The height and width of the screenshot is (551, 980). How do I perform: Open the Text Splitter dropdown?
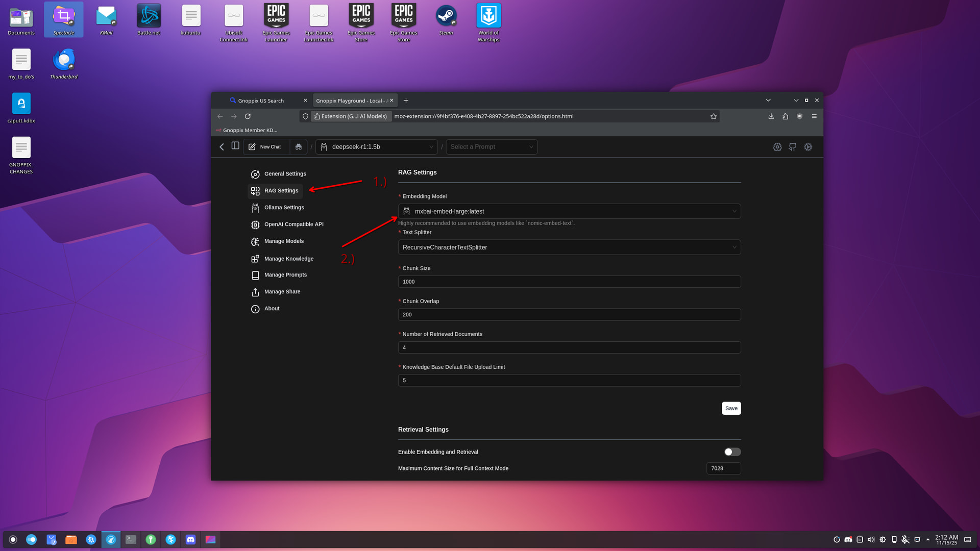coord(569,247)
